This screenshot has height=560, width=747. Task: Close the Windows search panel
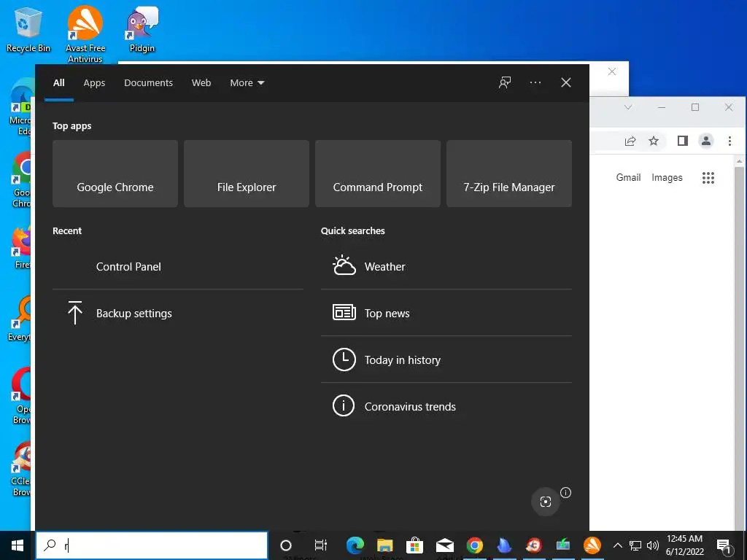coord(565,83)
